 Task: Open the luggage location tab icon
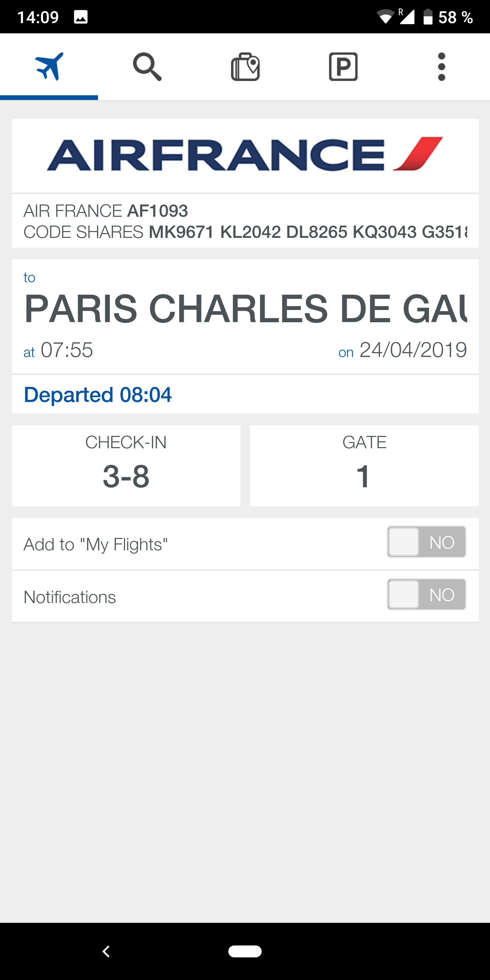245,67
